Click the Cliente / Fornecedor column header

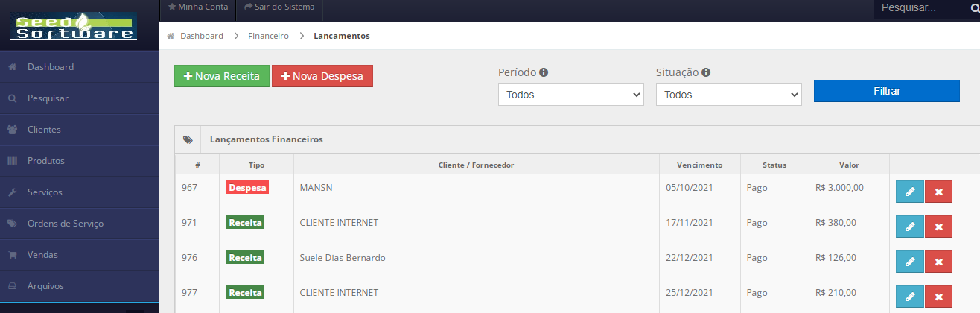pyautogui.click(x=477, y=165)
